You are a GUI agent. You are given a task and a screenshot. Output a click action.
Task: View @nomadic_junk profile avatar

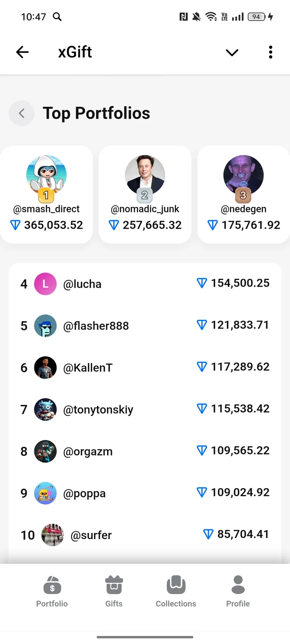coord(145,175)
